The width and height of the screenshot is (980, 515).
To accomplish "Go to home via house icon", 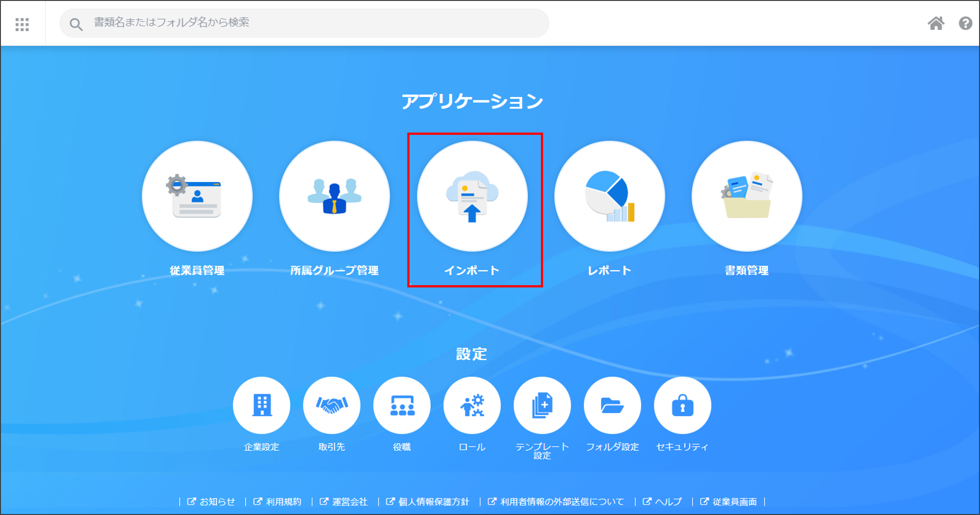I will (936, 24).
